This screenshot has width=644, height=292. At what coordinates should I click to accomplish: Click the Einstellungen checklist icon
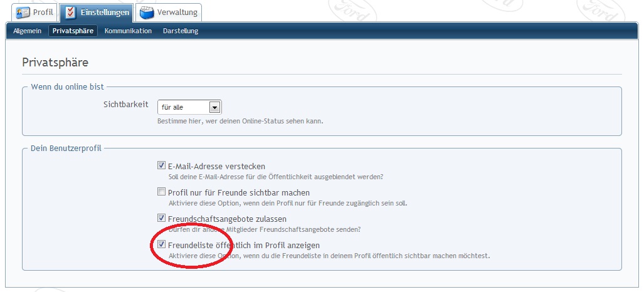pyautogui.click(x=70, y=12)
